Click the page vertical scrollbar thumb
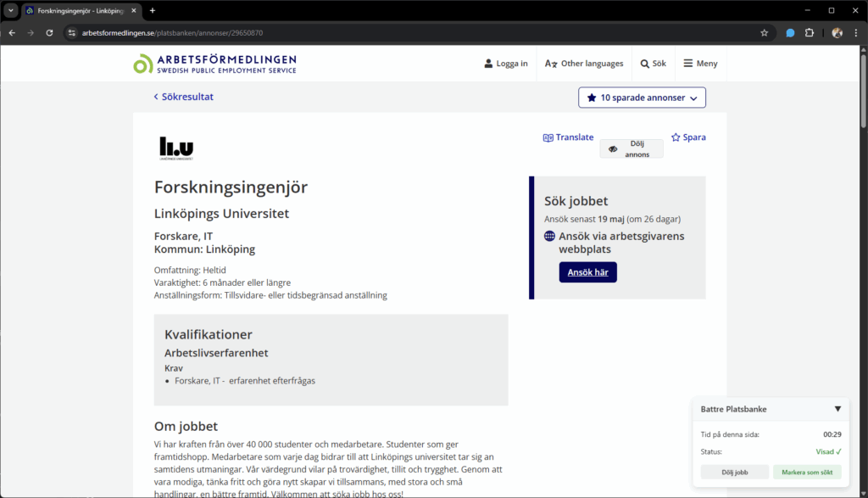 coord(863,92)
